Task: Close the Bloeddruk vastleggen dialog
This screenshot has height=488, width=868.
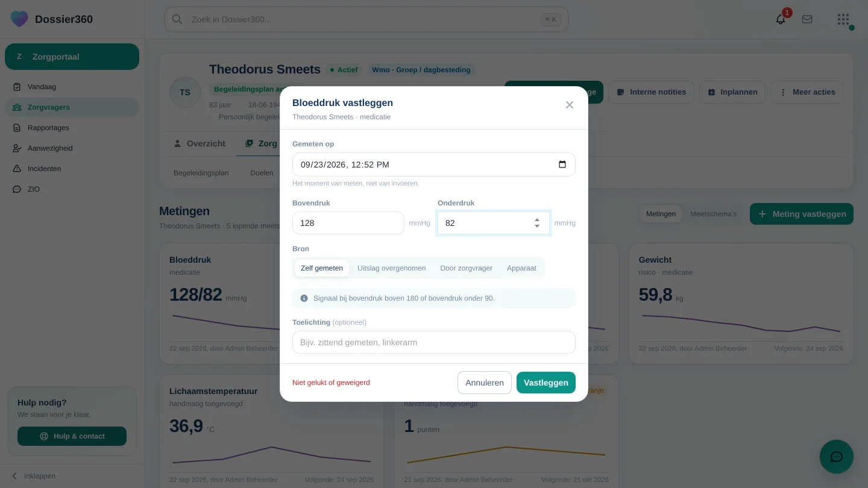Action: [569, 105]
